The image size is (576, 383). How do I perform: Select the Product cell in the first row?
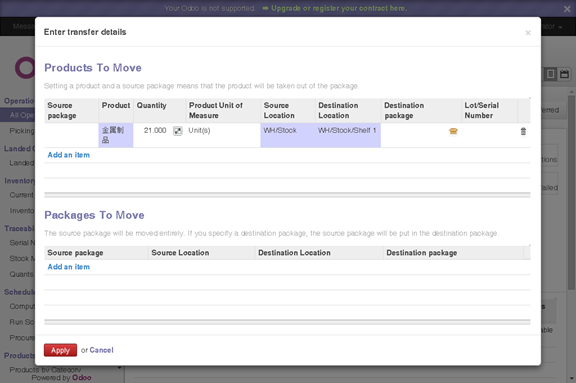[116, 135]
